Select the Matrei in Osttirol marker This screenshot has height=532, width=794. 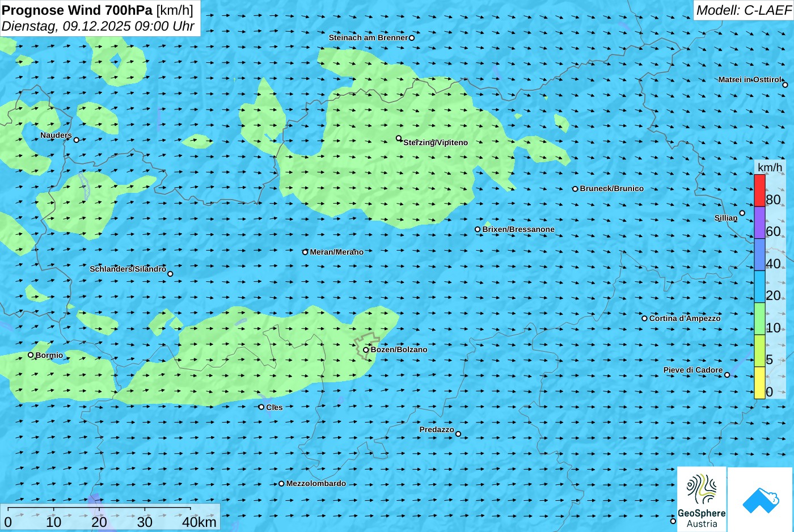pyautogui.click(x=785, y=85)
